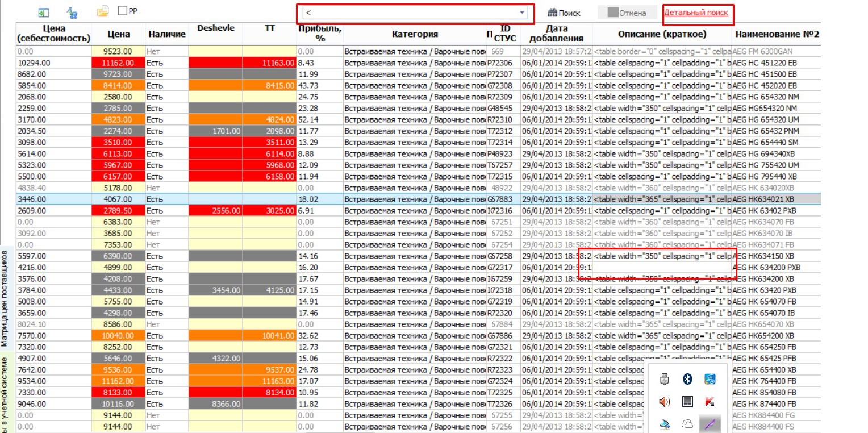Click the Safely Remove Hardware USB tray icon

(665, 378)
